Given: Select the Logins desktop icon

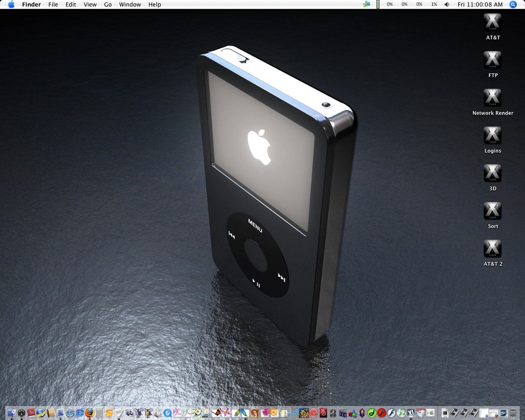Looking at the screenshot, I should (493, 136).
